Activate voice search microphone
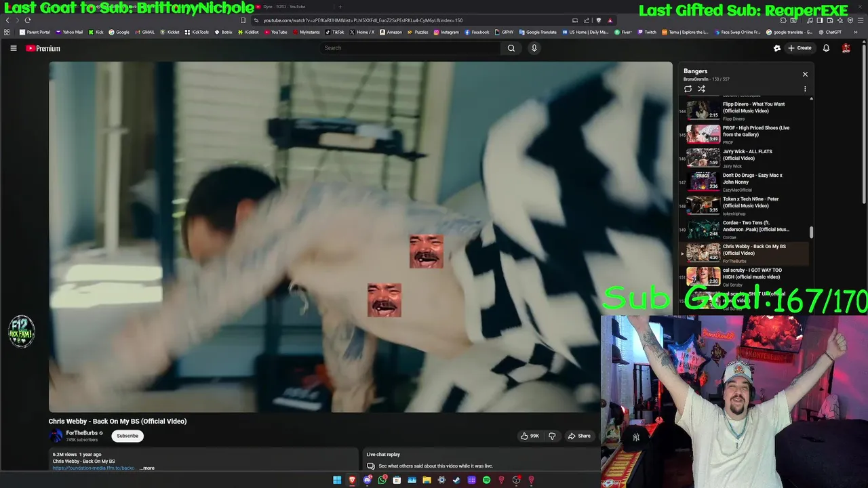 click(534, 48)
